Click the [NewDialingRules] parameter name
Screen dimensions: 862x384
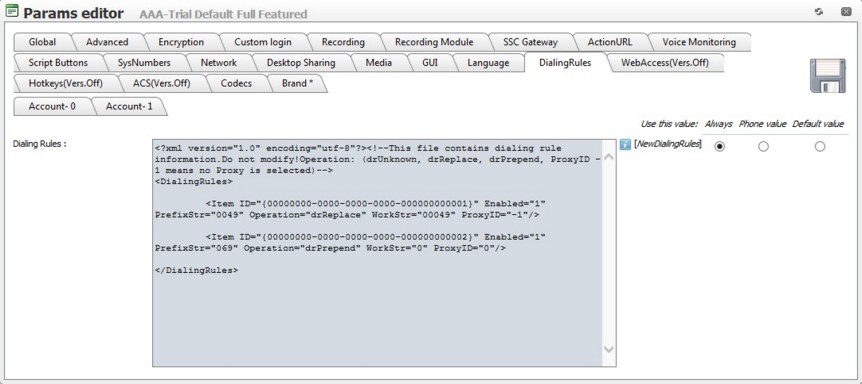pos(667,144)
